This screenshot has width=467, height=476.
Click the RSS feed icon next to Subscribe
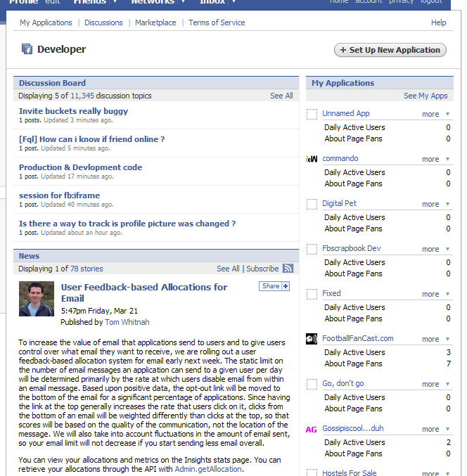[288, 269]
